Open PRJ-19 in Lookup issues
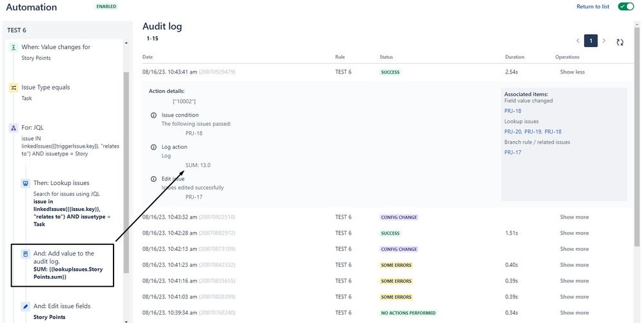Image resolution: width=644 pixels, height=323 pixels. tap(533, 132)
